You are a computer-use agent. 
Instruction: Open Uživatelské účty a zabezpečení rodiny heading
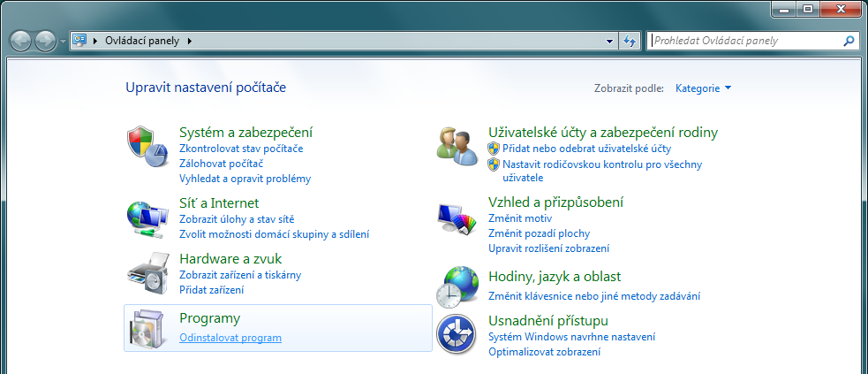point(603,133)
